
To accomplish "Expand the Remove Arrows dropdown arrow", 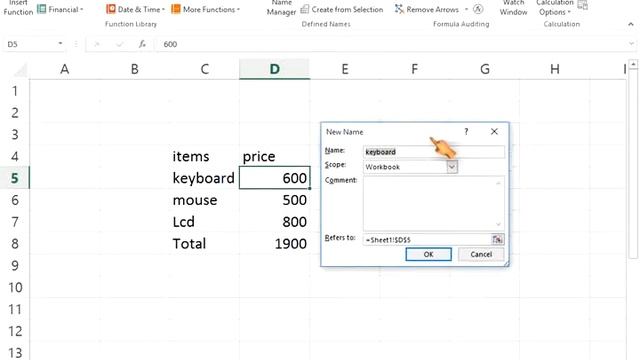I will (466, 9).
